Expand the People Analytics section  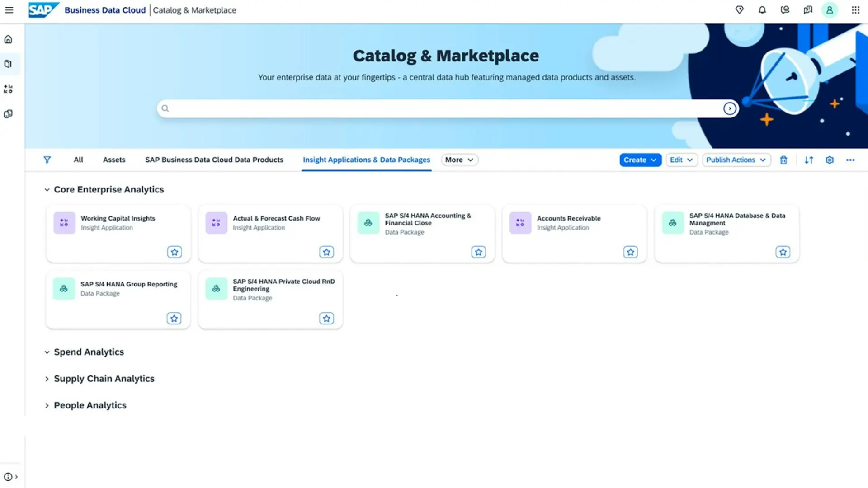(x=47, y=405)
